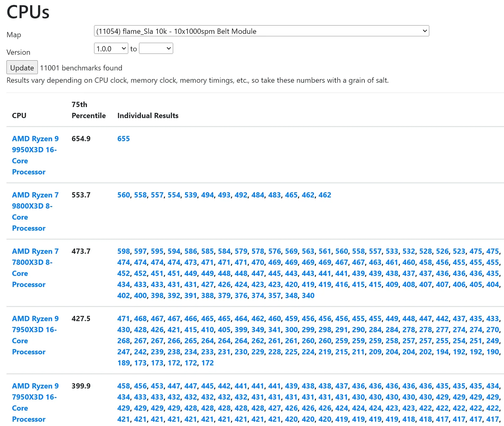Open the 349 result in the 427.5 percentile row

258,330
